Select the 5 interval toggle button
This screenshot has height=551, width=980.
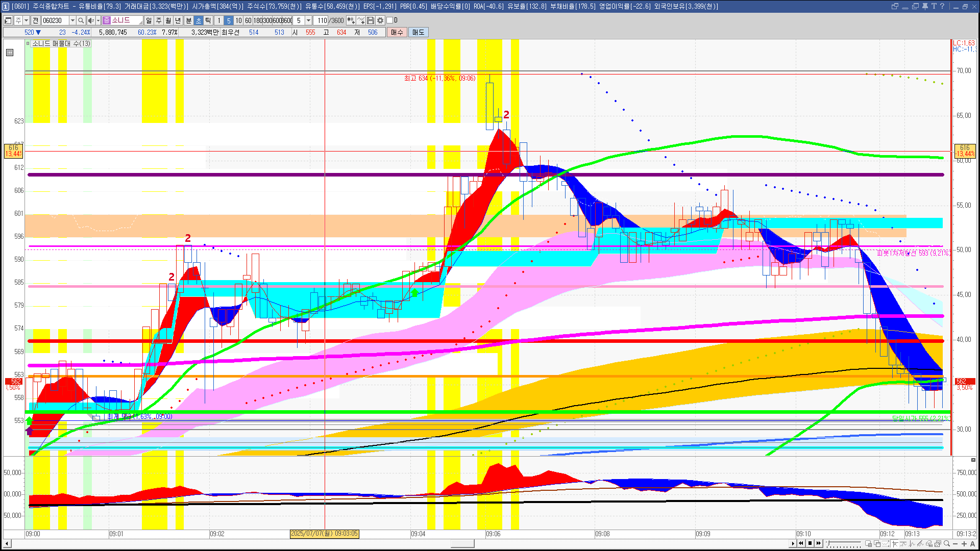coord(229,20)
